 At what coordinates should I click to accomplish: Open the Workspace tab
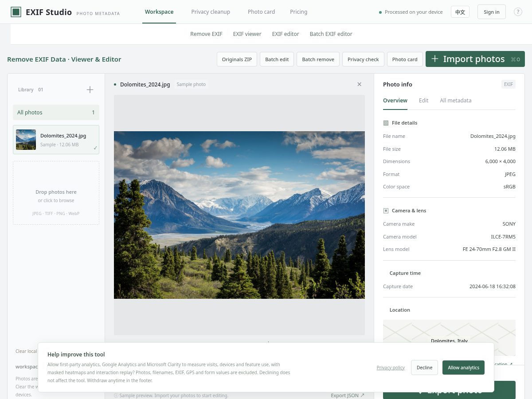pos(159,12)
